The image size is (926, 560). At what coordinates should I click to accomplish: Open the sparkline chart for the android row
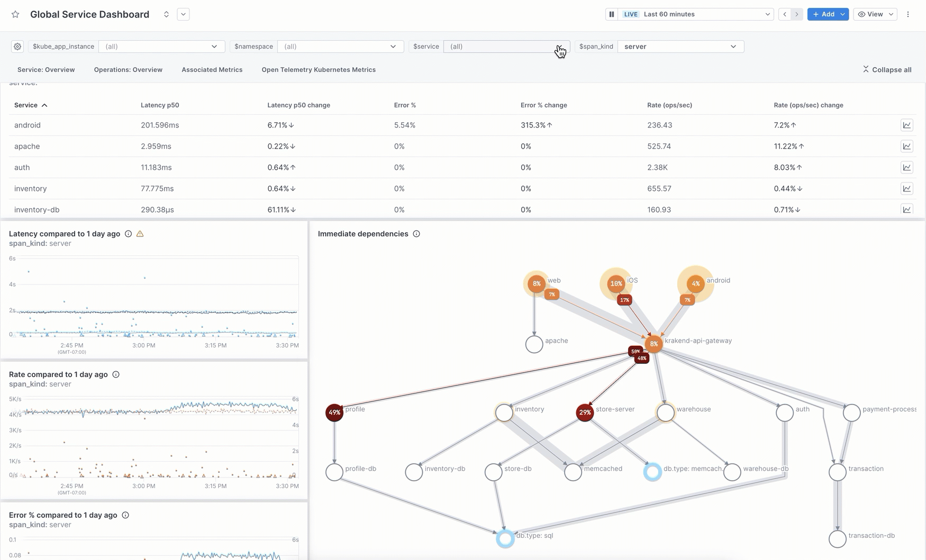click(x=907, y=125)
